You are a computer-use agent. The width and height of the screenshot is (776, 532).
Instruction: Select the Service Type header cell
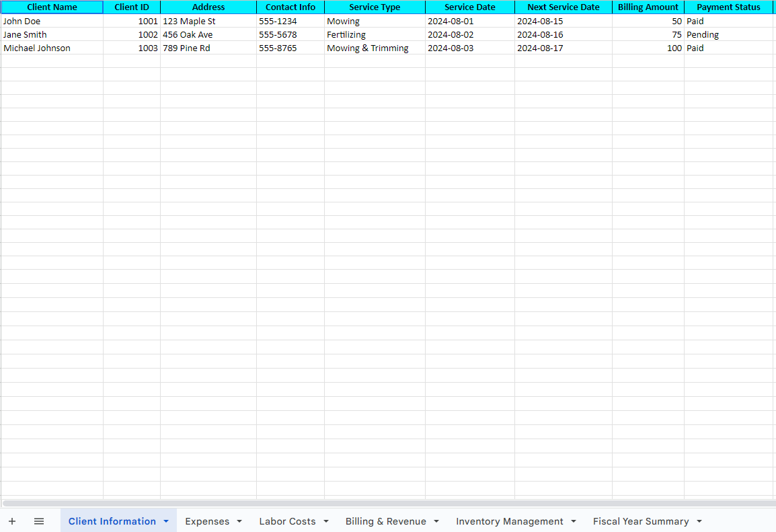click(375, 7)
